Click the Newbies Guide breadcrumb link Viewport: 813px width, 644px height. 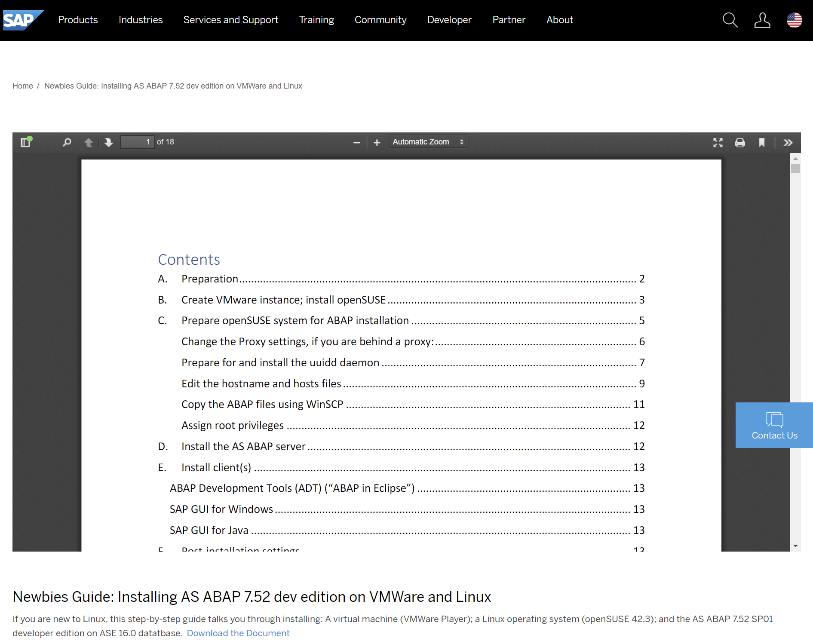(x=173, y=86)
